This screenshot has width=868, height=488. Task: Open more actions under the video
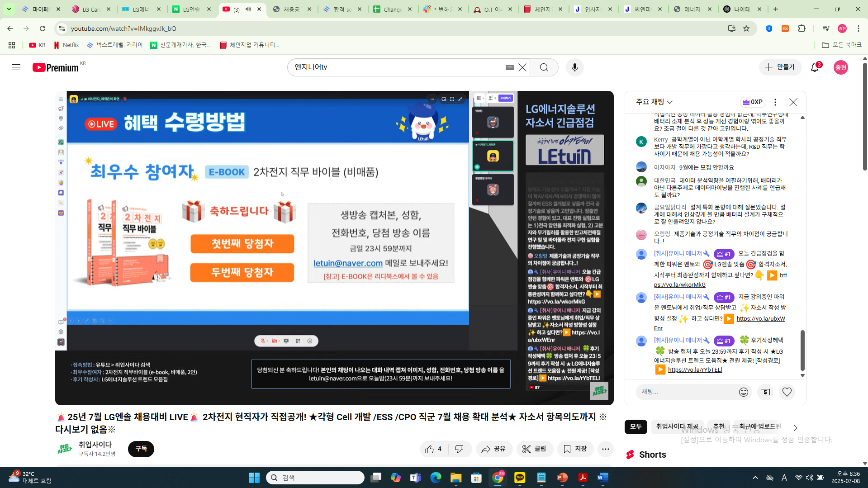pyautogui.click(x=606, y=449)
